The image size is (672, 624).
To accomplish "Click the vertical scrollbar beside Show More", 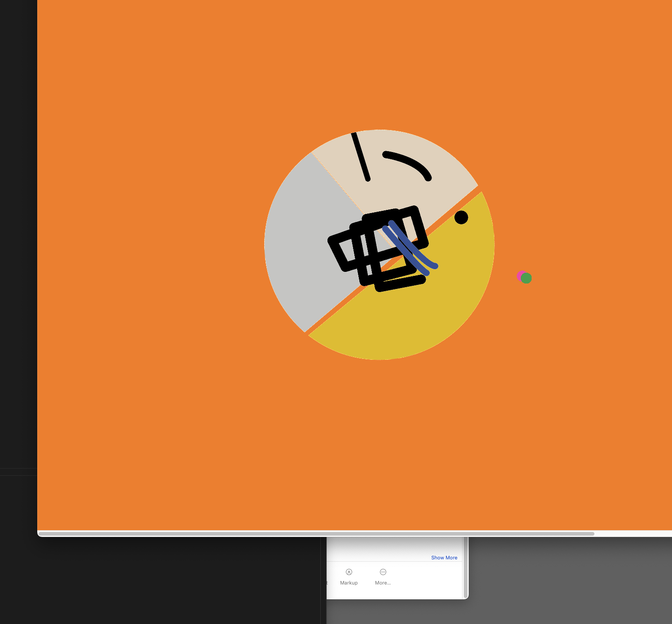I will [465, 567].
